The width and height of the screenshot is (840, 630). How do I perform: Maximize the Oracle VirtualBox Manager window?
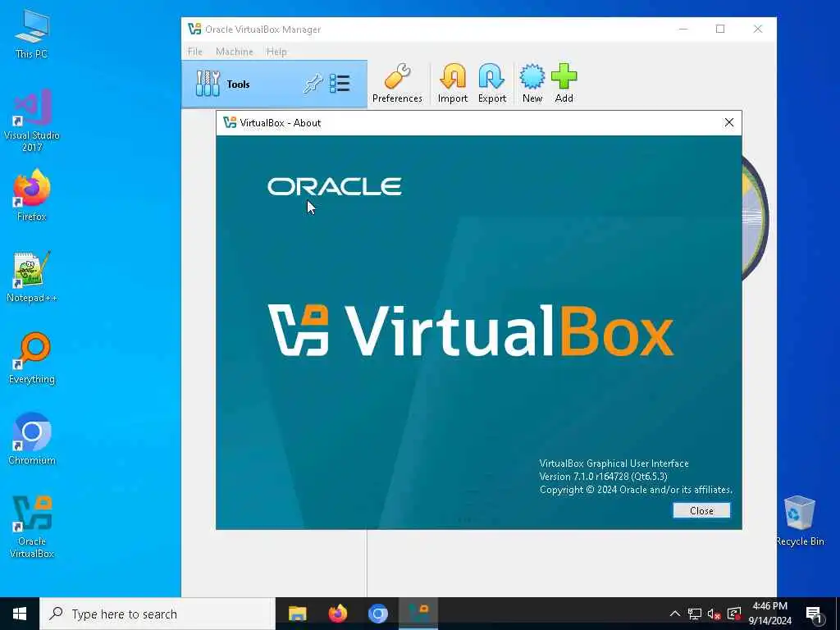[720, 29]
